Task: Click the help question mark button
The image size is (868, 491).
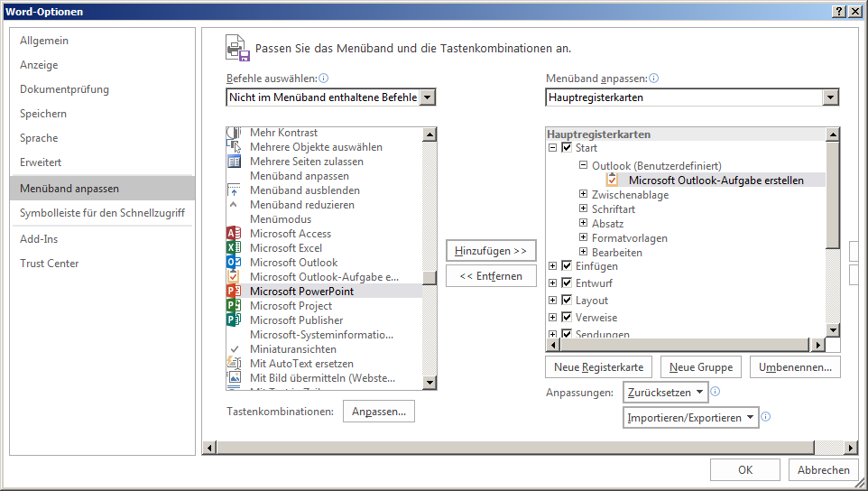Action: pyautogui.click(x=839, y=12)
